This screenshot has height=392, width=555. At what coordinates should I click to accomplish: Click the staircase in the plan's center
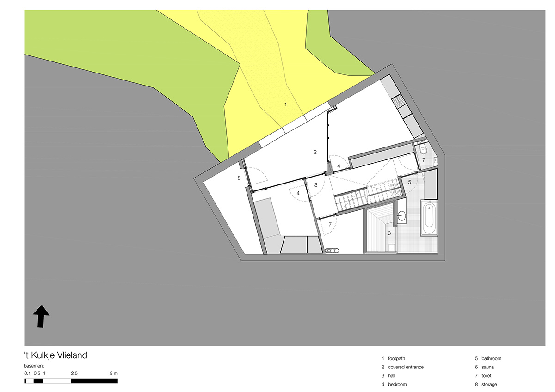pos(365,196)
